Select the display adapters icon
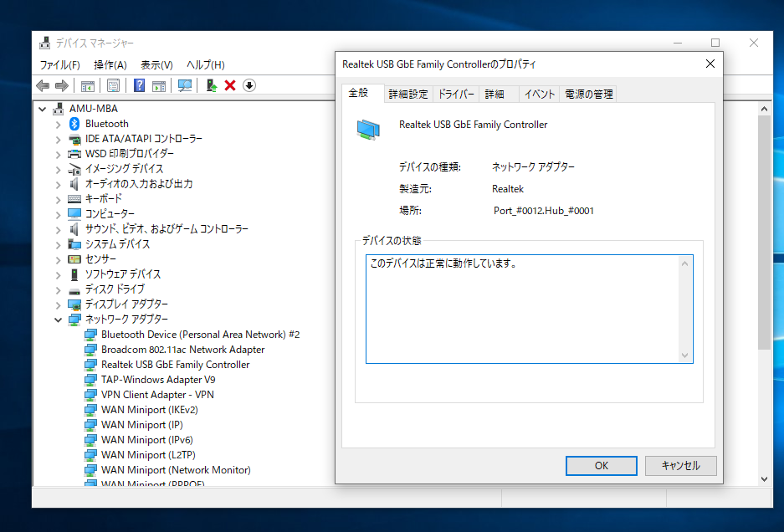Viewport: 784px width, 532px height. 74,304
